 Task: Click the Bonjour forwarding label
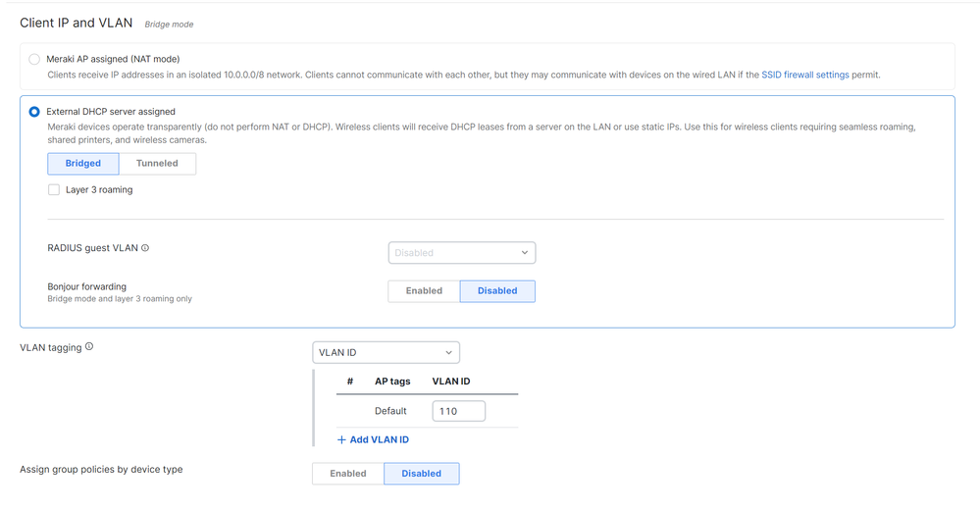click(87, 286)
